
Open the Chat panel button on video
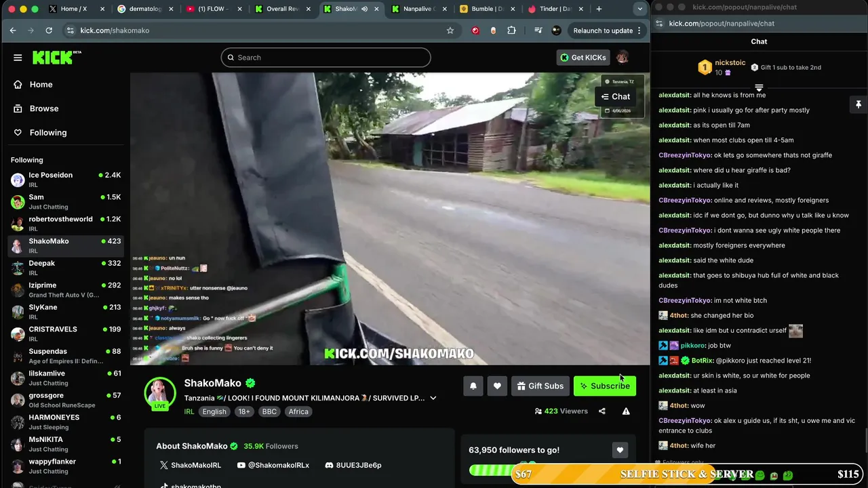tap(616, 97)
